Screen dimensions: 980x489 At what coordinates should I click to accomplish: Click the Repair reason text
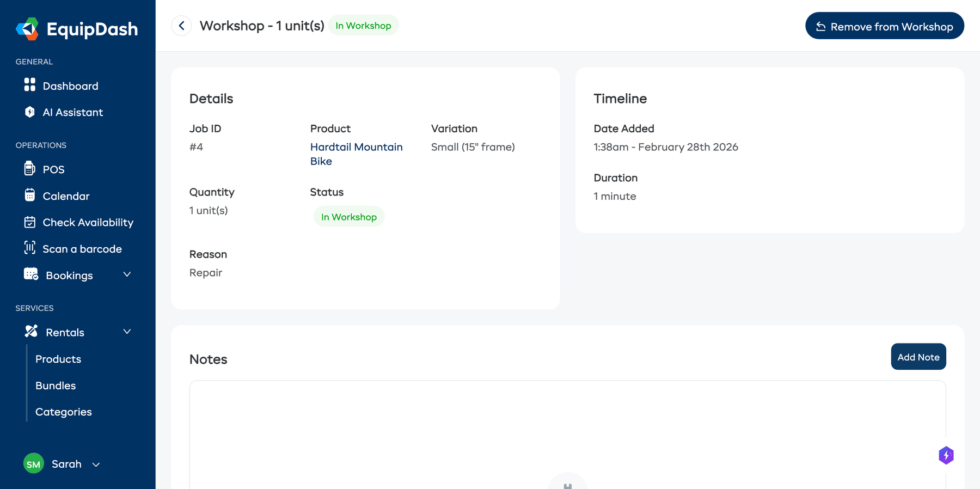pyautogui.click(x=206, y=273)
